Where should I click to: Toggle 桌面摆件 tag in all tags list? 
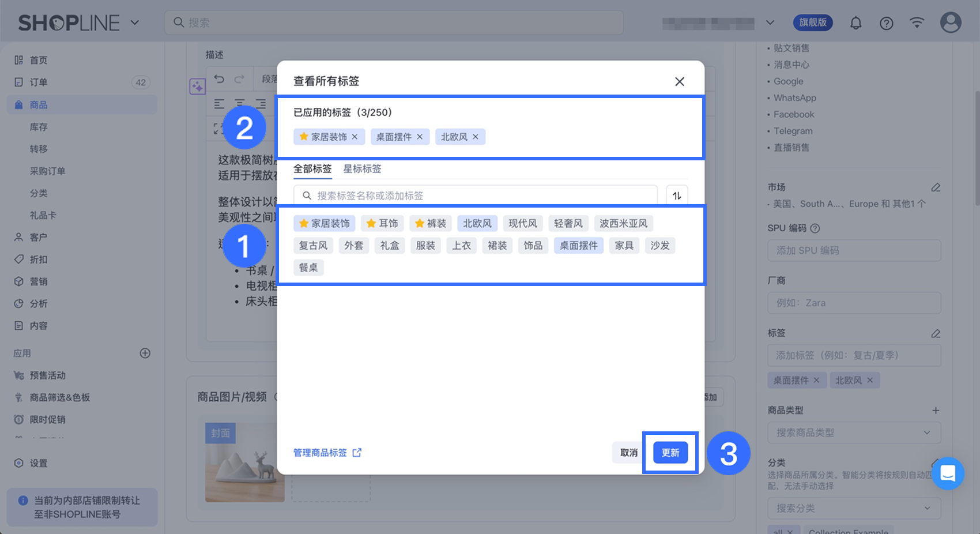(579, 246)
